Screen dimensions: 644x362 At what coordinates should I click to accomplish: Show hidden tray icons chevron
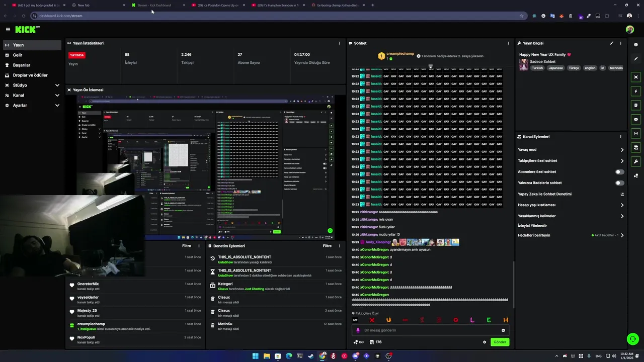556,356
